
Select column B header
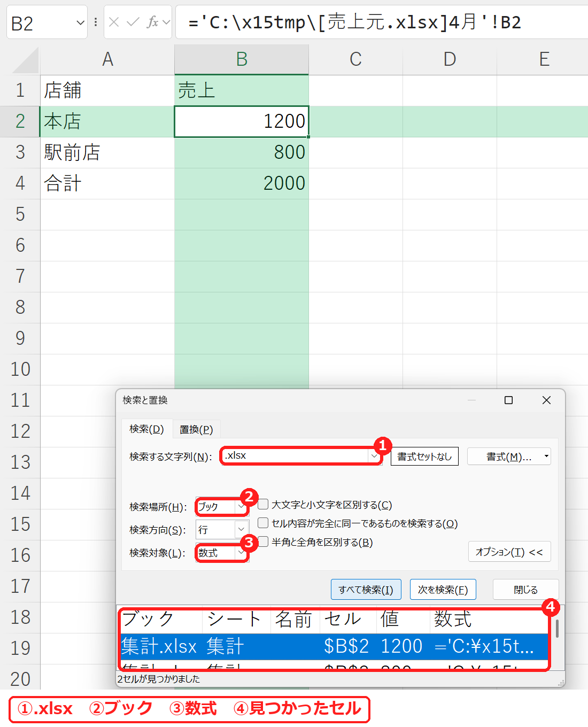242,59
